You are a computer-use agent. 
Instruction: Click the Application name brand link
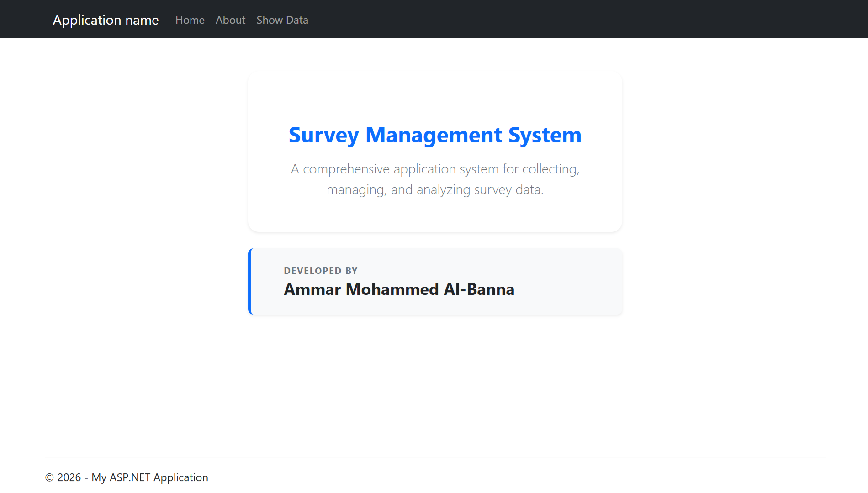[106, 20]
